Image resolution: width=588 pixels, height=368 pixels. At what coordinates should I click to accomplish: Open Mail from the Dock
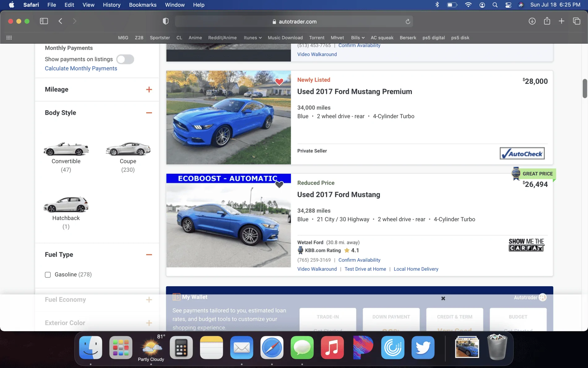(242, 348)
